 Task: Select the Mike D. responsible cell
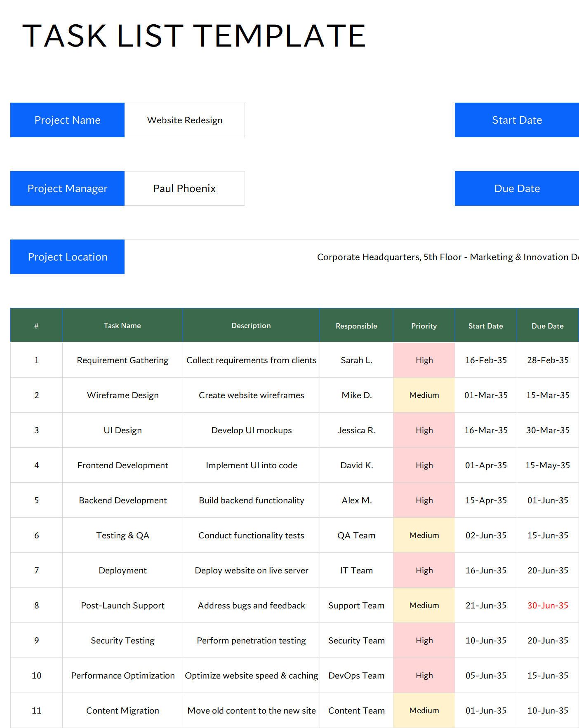[x=356, y=395]
